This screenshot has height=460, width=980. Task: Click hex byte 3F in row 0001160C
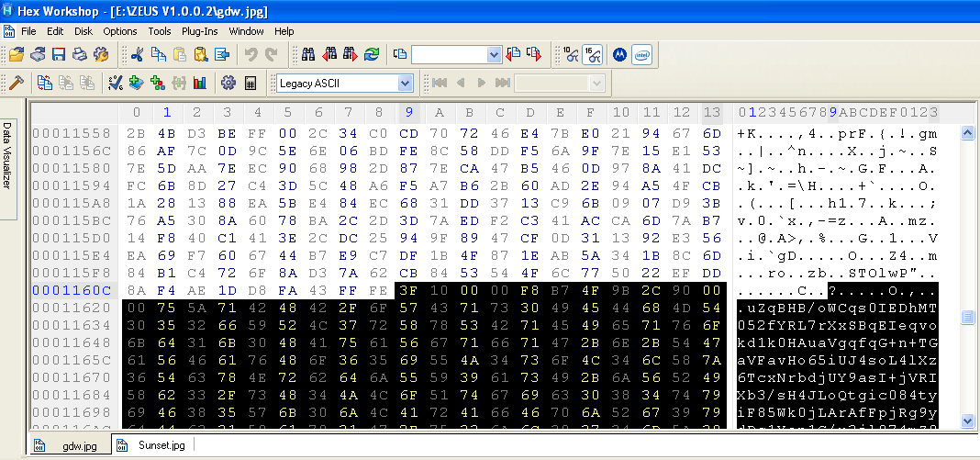pyautogui.click(x=408, y=290)
